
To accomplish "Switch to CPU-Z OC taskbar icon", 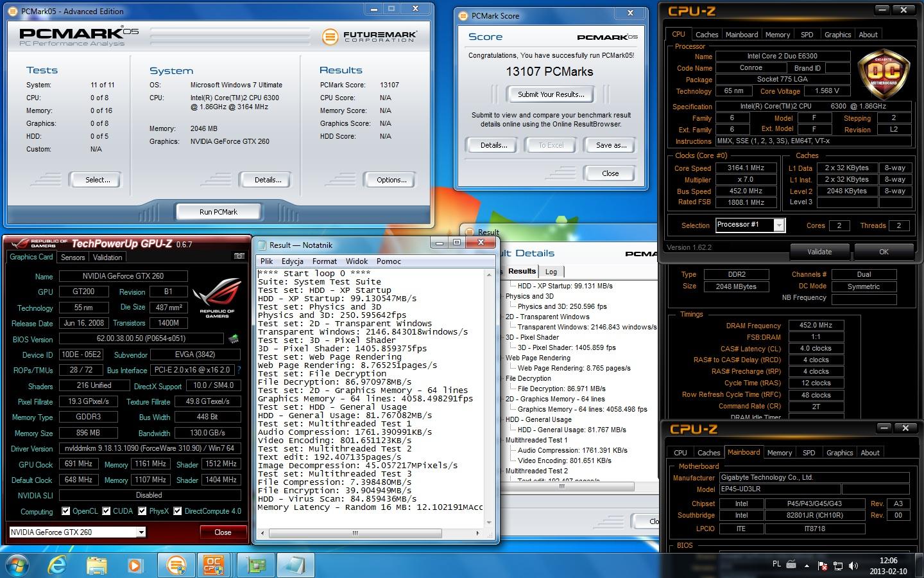I will click(214, 565).
